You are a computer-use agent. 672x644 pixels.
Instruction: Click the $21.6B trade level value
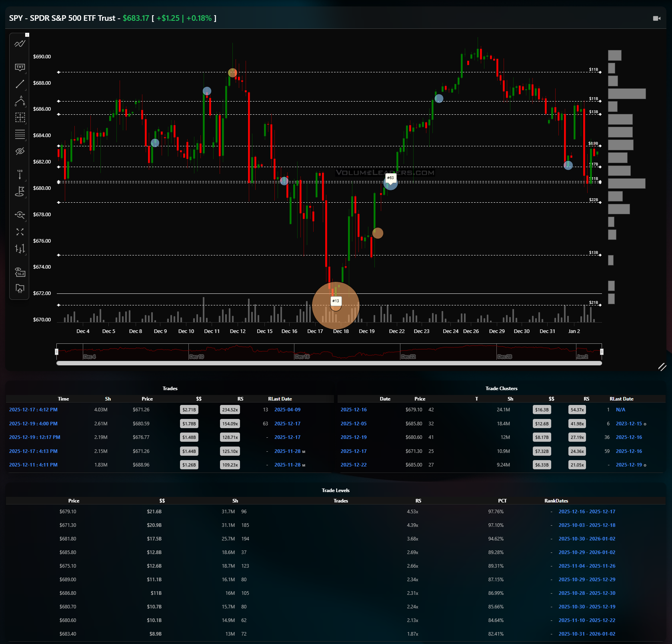point(154,512)
